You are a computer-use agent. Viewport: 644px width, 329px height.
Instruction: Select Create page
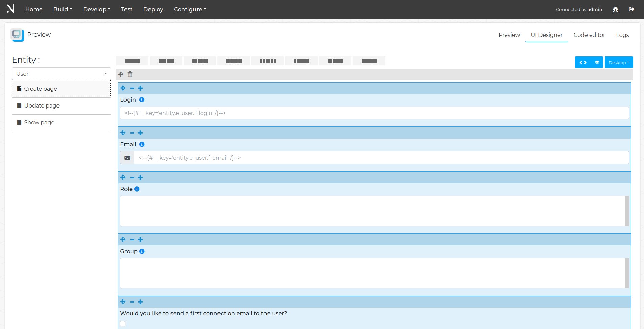click(61, 89)
